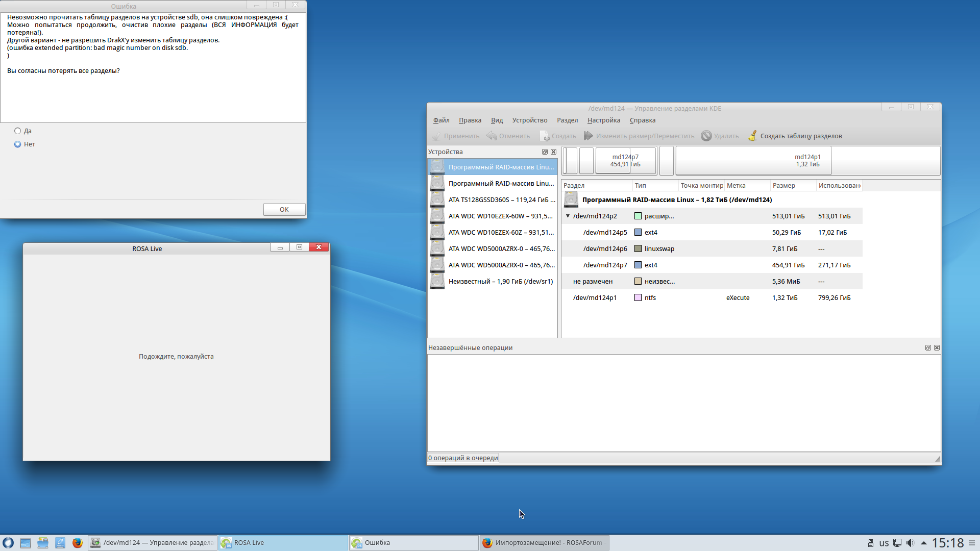Open the ROSA start menu launcher
Screen dimensions: 980x551
[x=8, y=543]
